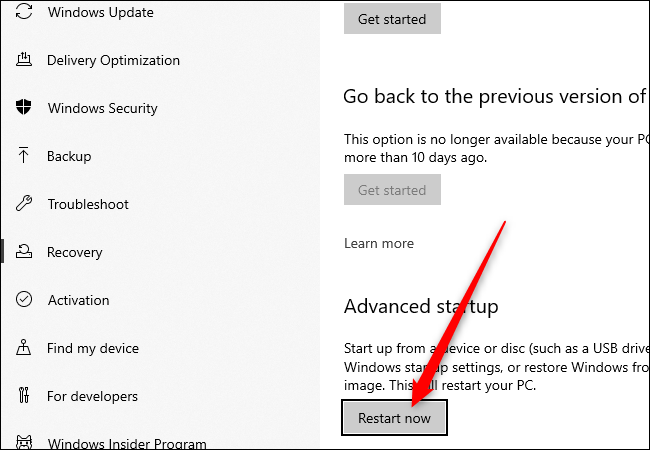Click the Windows Security shield icon

click(23, 108)
